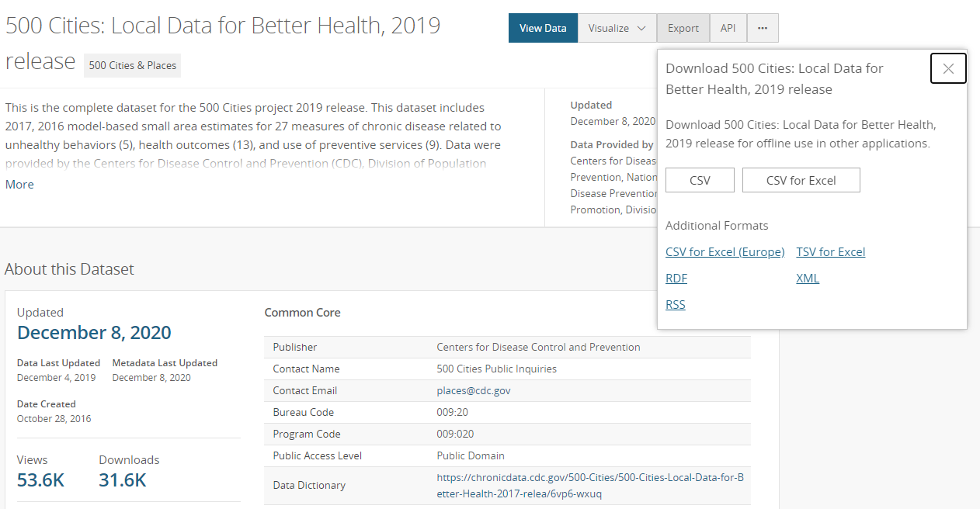Click the View Data button
The width and height of the screenshot is (980, 509).
543,28
